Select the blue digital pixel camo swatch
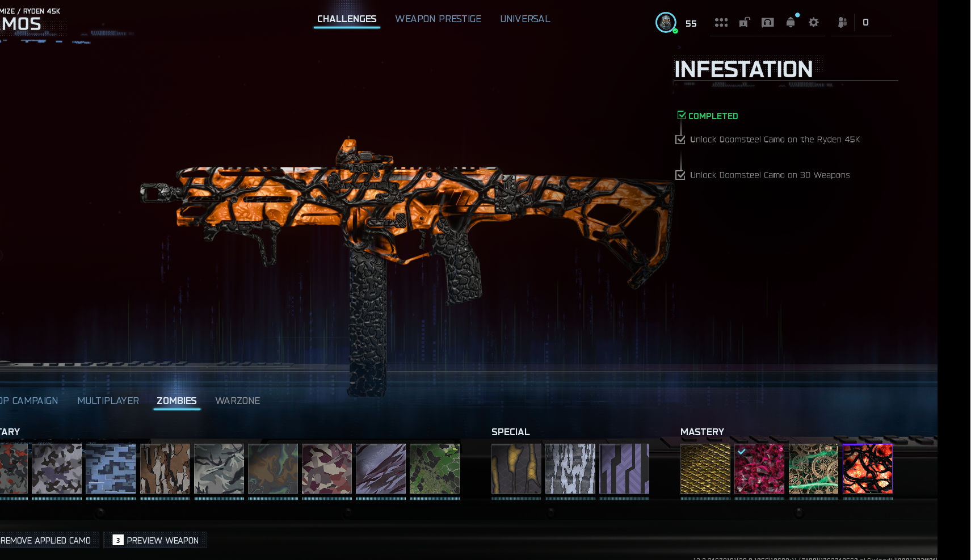 pyautogui.click(x=111, y=469)
